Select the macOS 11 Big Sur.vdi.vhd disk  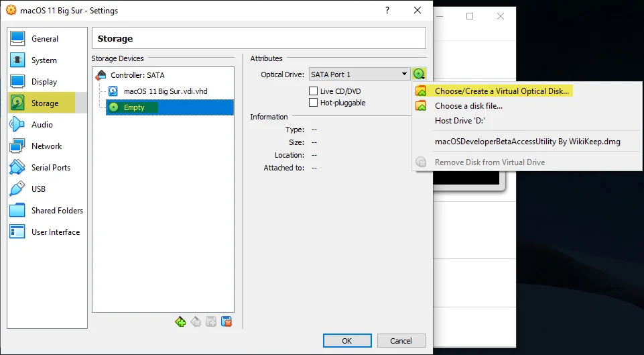point(166,91)
